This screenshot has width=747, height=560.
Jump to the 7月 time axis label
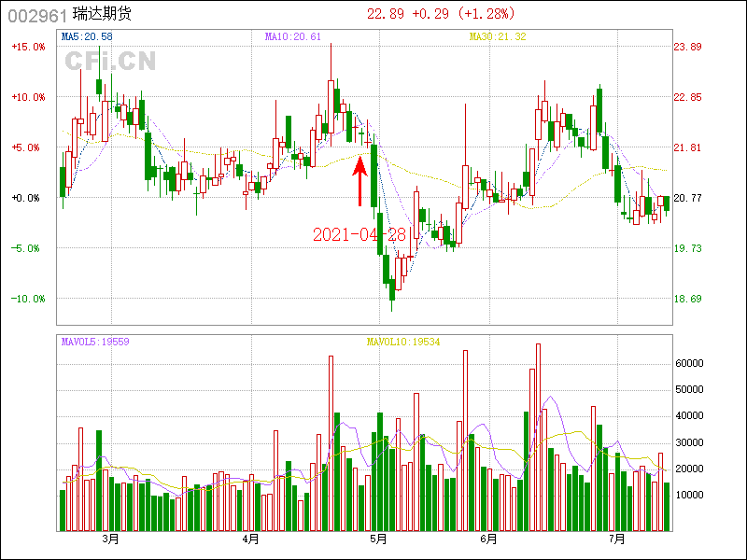coord(616,539)
